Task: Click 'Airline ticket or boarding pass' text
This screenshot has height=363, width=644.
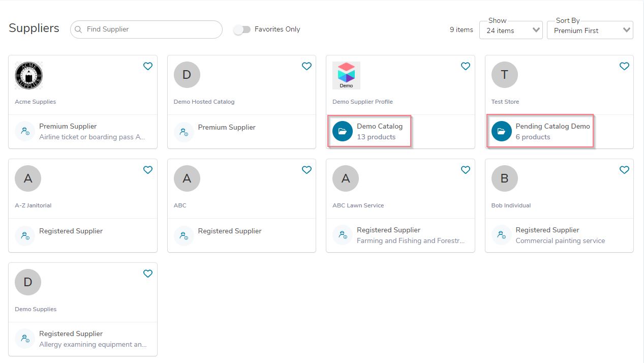Action: (x=93, y=137)
